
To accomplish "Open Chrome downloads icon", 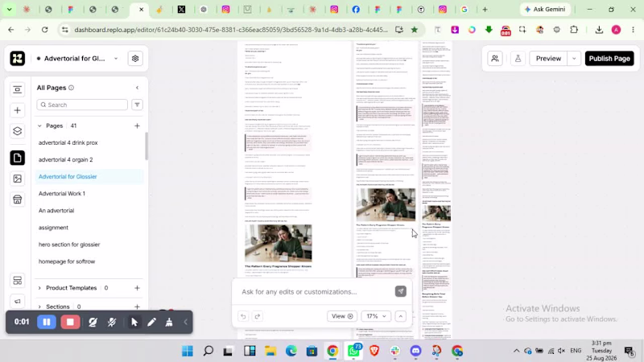I will click(x=599, y=30).
